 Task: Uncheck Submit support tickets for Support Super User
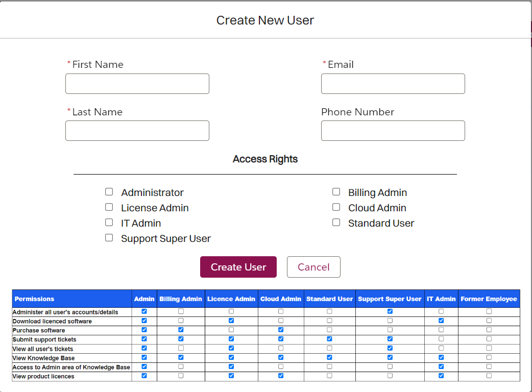[x=390, y=339]
